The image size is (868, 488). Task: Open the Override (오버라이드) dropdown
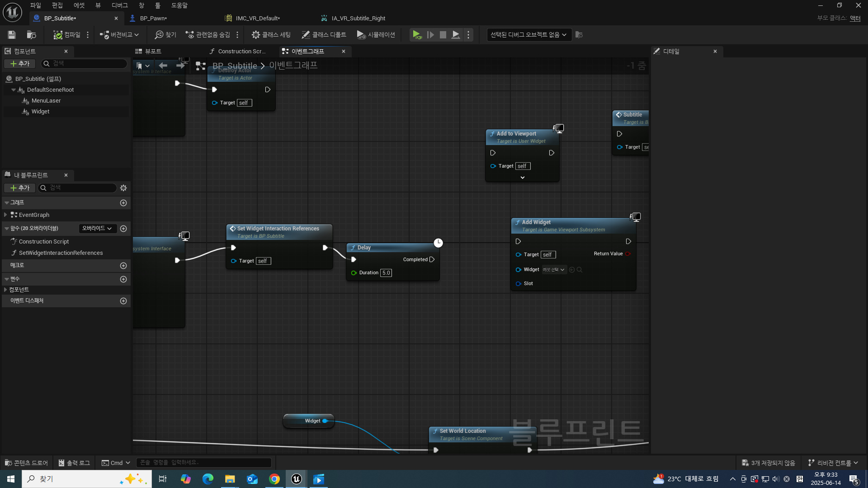tap(97, 229)
